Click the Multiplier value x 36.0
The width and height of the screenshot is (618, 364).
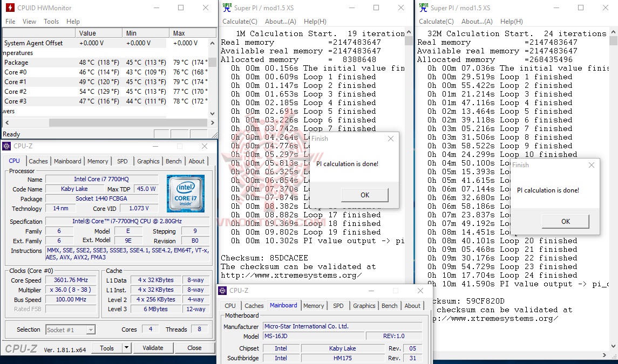click(x=71, y=290)
